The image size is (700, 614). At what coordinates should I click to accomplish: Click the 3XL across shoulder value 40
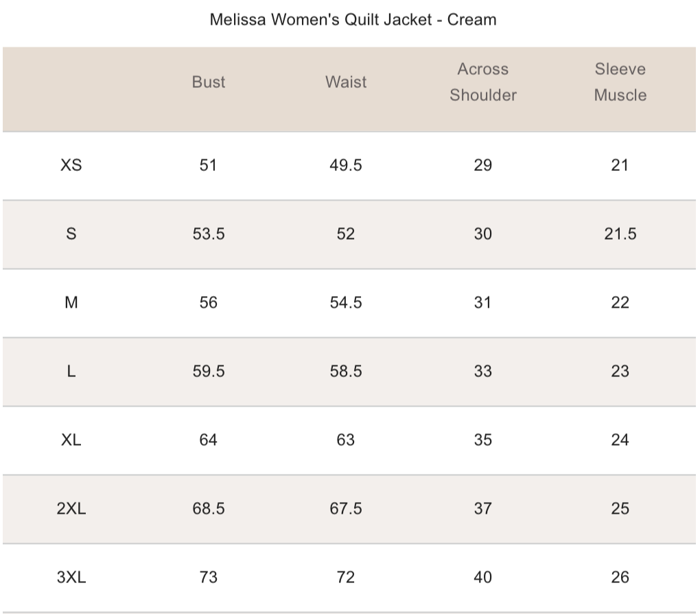coord(483,578)
